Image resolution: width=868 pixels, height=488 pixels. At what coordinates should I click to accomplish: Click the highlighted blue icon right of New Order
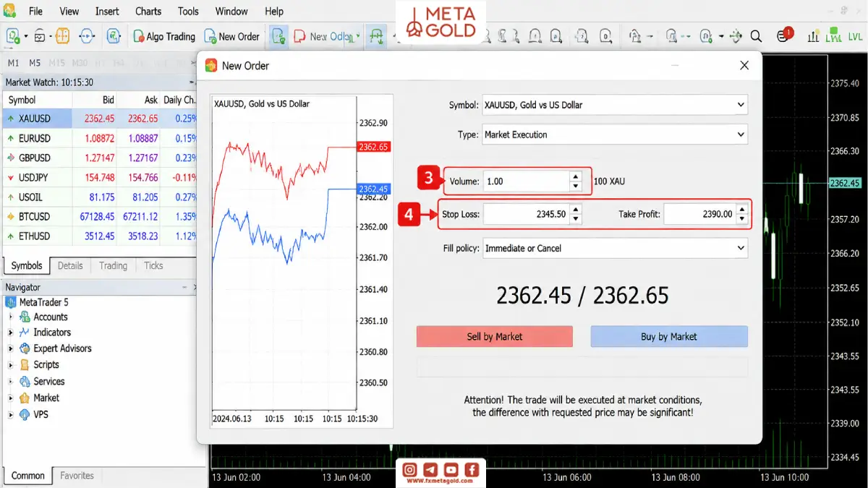[x=279, y=36]
